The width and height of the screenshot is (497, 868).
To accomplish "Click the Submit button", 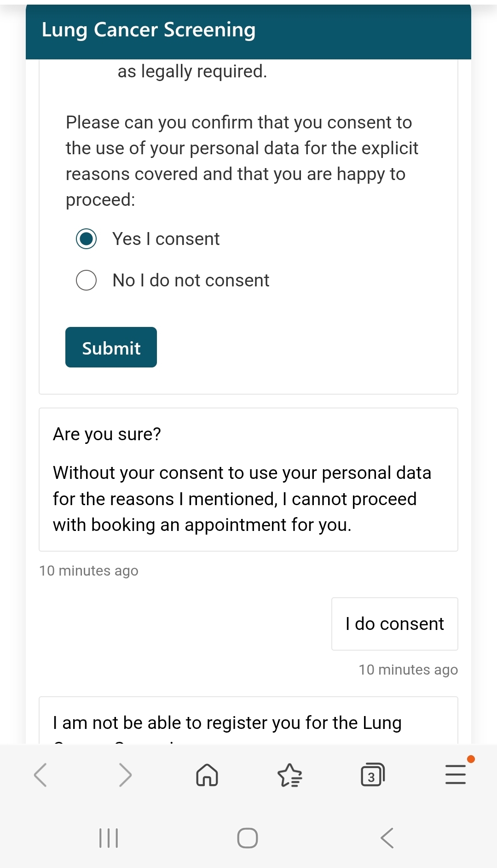I will point(111,348).
